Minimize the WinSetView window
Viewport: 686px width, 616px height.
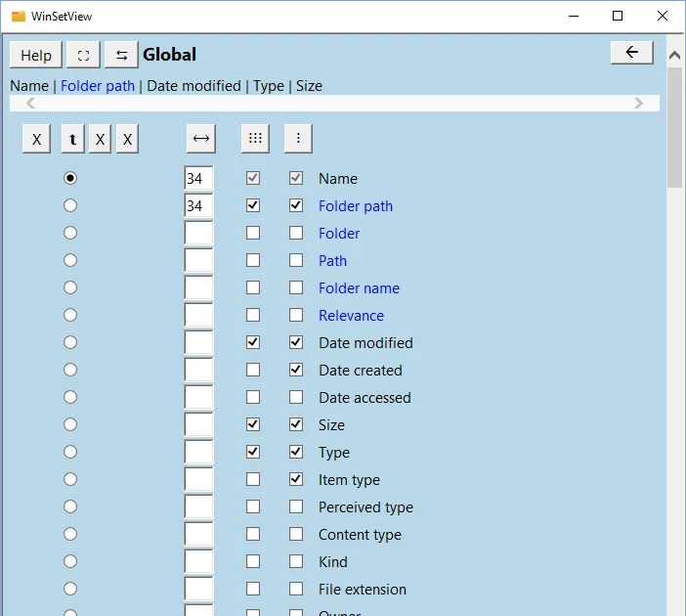pyautogui.click(x=574, y=17)
